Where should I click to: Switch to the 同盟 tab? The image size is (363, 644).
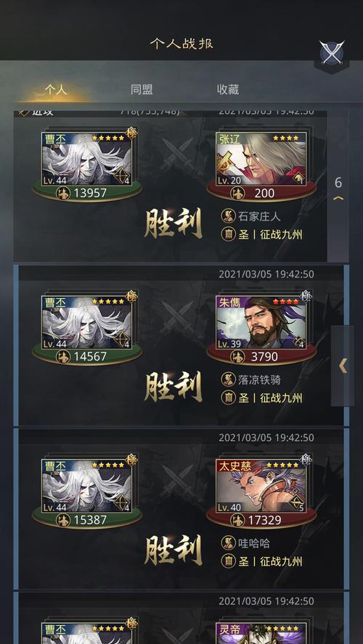(x=142, y=89)
